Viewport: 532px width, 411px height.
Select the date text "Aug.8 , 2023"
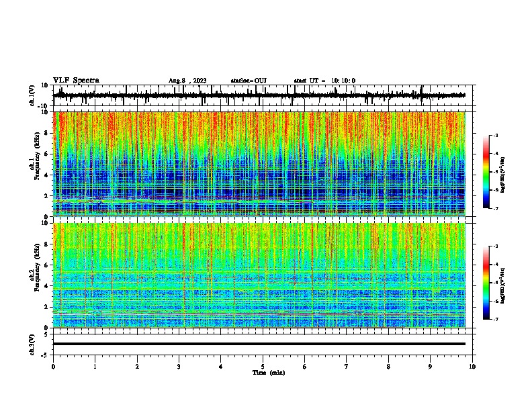pyautogui.click(x=187, y=81)
